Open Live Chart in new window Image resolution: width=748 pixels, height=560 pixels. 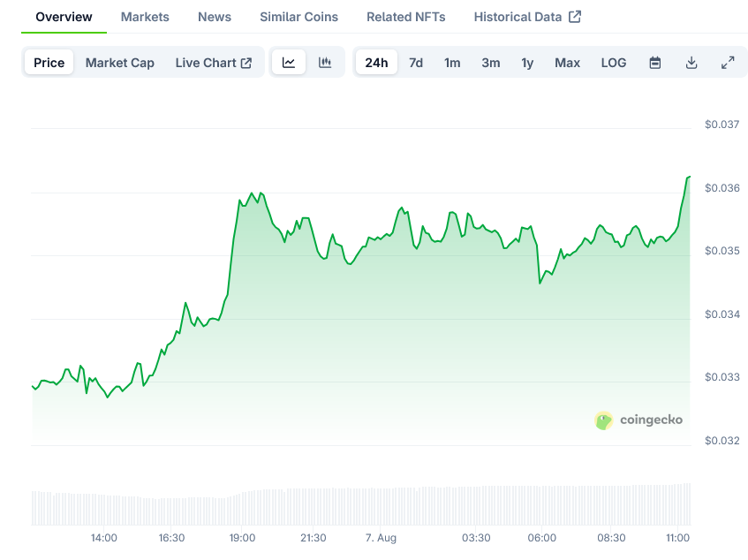coord(213,63)
